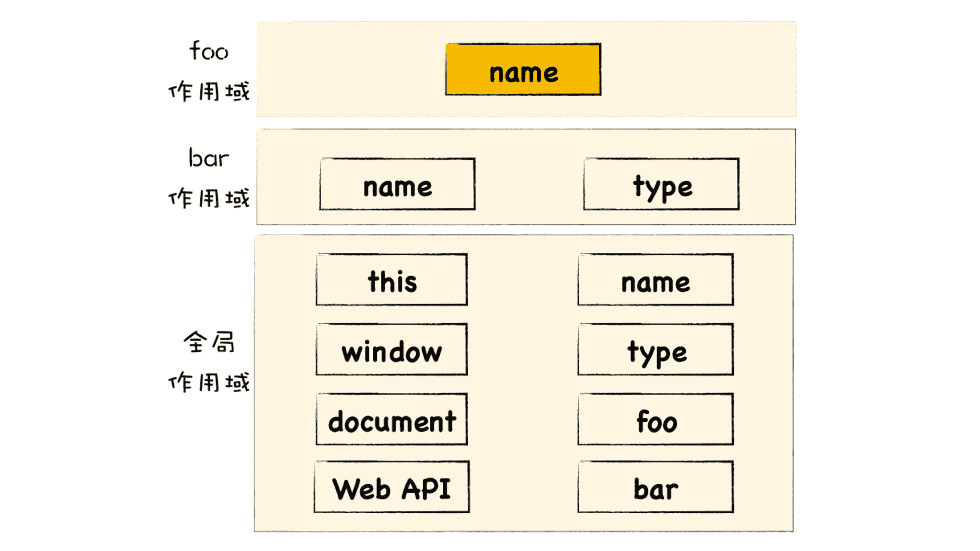Click '作用域' text beneath foo label
This screenshot has width=980, height=551.
pyautogui.click(x=209, y=91)
